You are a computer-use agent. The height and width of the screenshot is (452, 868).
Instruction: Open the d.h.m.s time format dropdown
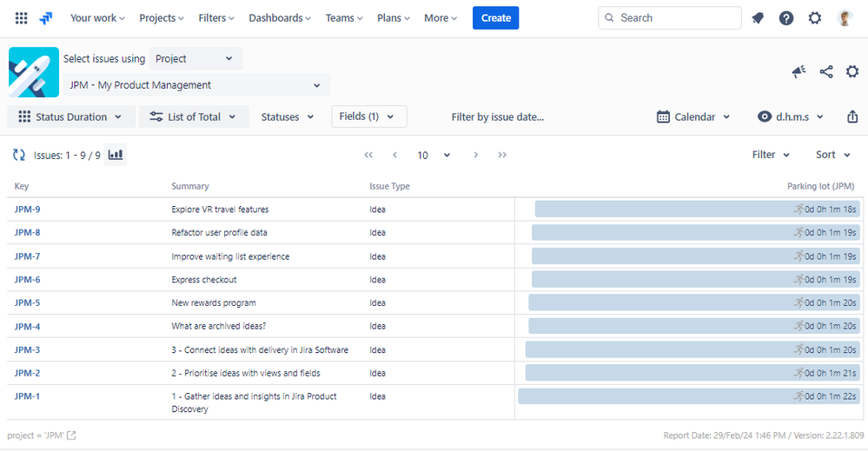click(791, 116)
